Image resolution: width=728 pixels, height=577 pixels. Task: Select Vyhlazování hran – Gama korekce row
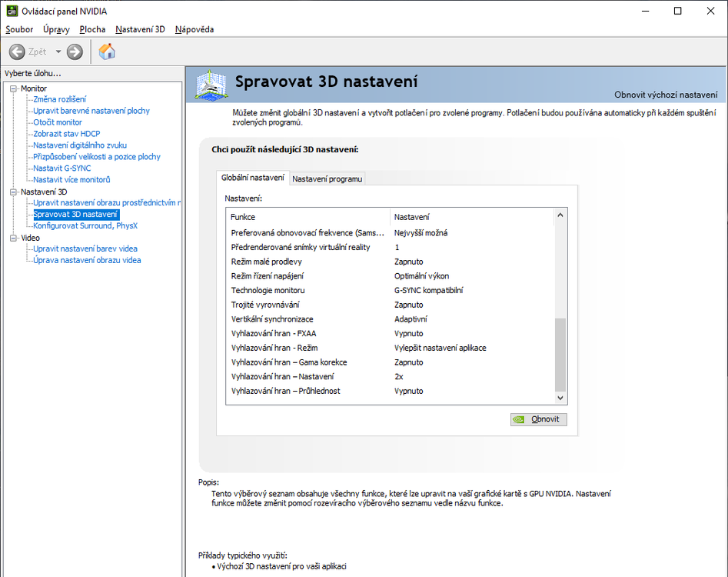click(390, 362)
